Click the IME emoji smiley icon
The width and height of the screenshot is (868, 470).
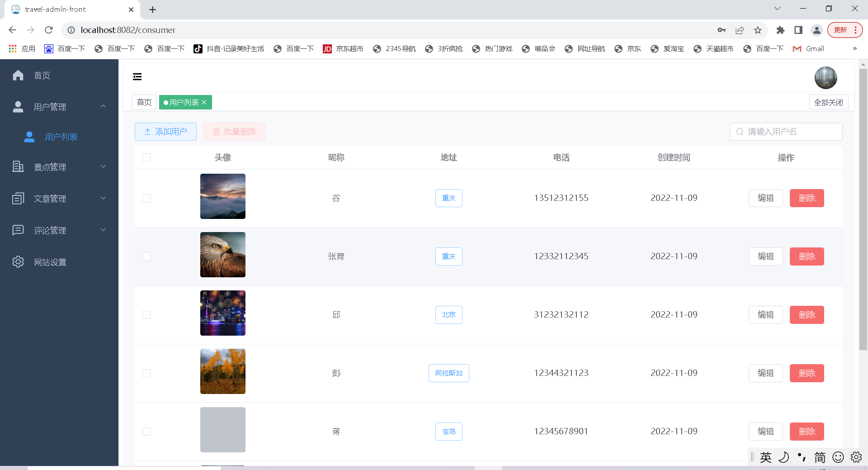tap(838, 457)
